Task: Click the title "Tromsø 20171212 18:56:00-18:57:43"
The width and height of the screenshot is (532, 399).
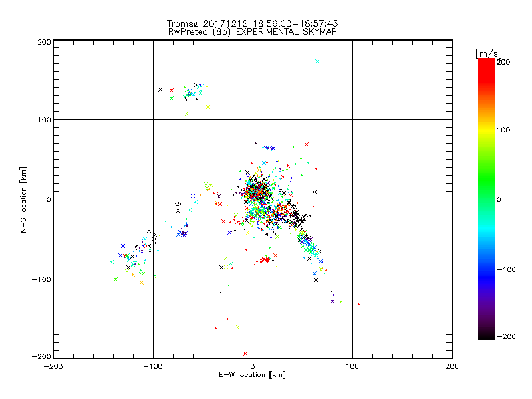Action: [252, 23]
